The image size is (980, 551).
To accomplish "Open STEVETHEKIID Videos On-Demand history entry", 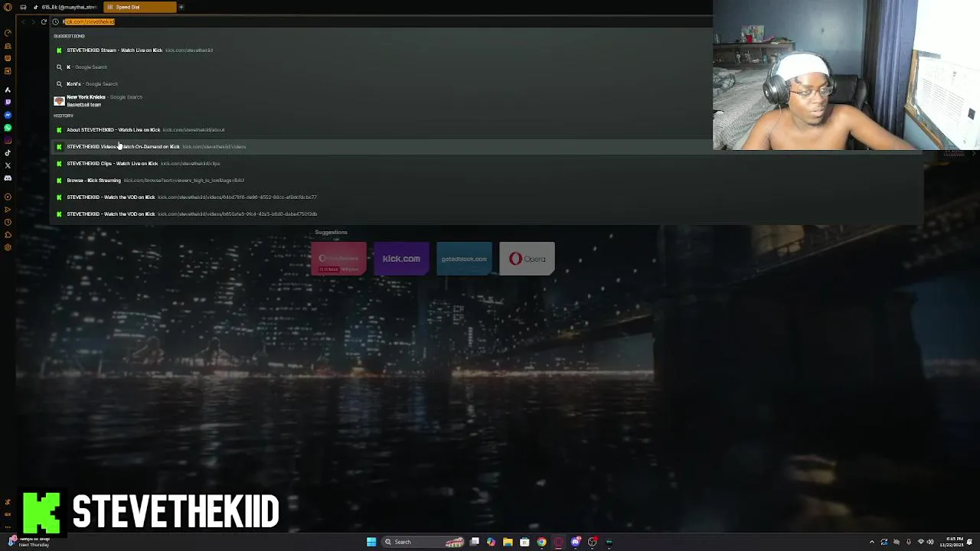I will [383, 146].
